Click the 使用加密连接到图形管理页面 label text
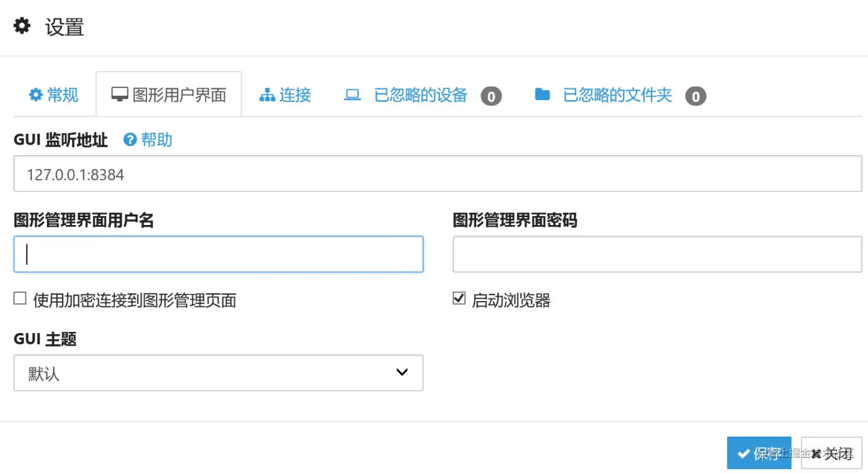Image resolution: width=868 pixels, height=473 pixels. tap(134, 300)
